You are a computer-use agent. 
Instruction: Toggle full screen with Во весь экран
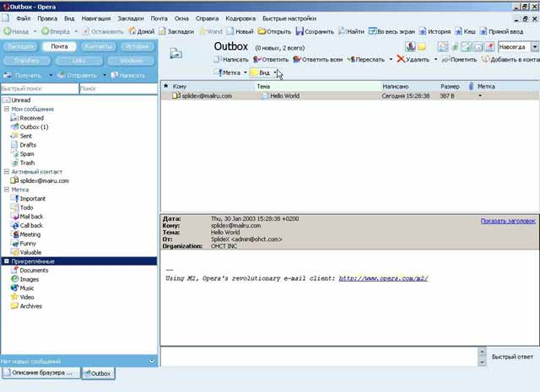click(x=391, y=31)
